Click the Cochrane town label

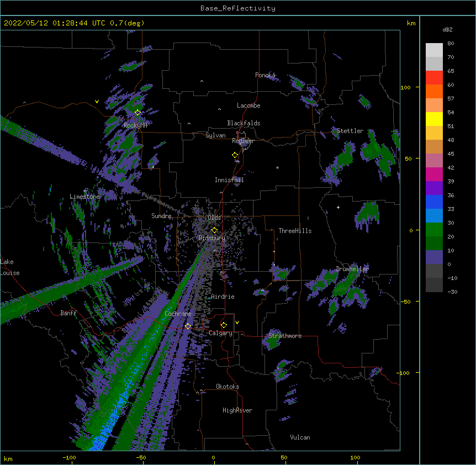(x=178, y=314)
